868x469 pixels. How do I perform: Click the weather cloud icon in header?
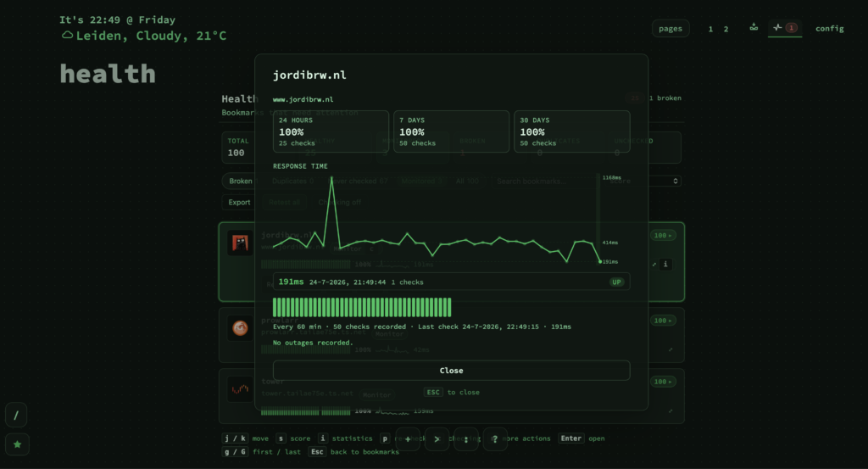pyautogui.click(x=67, y=36)
